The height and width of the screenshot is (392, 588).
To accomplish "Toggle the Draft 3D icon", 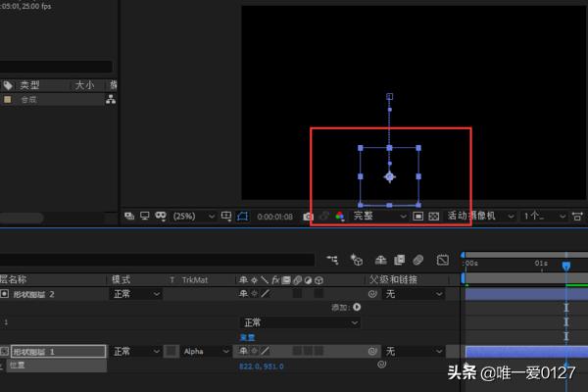I will (357, 260).
